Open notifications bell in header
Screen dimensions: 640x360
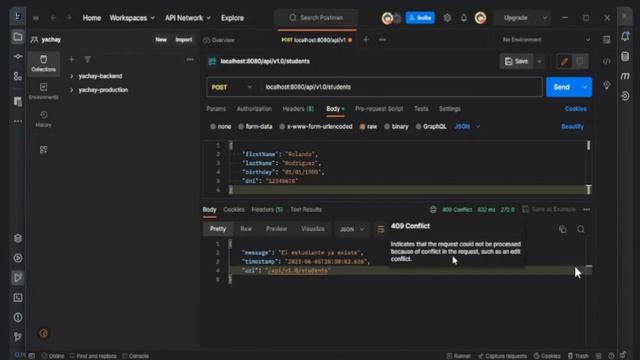(x=464, y=18)
